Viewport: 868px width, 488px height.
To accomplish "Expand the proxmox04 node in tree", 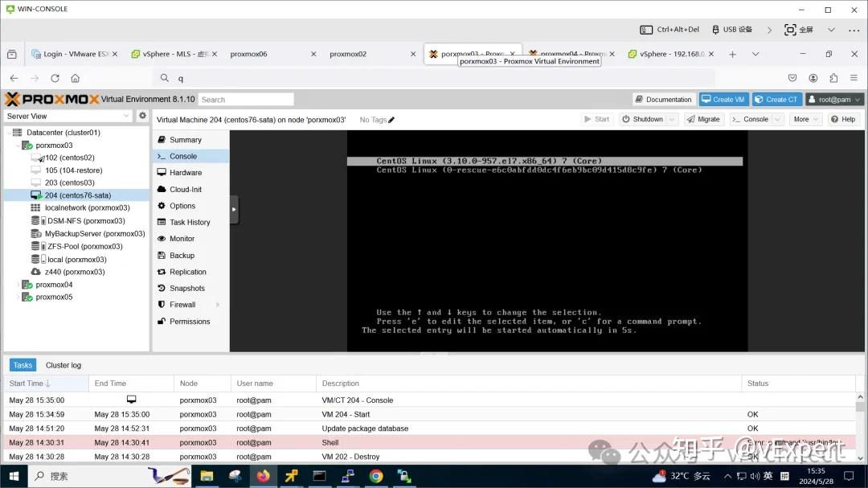I will click(x=20, y=284).
